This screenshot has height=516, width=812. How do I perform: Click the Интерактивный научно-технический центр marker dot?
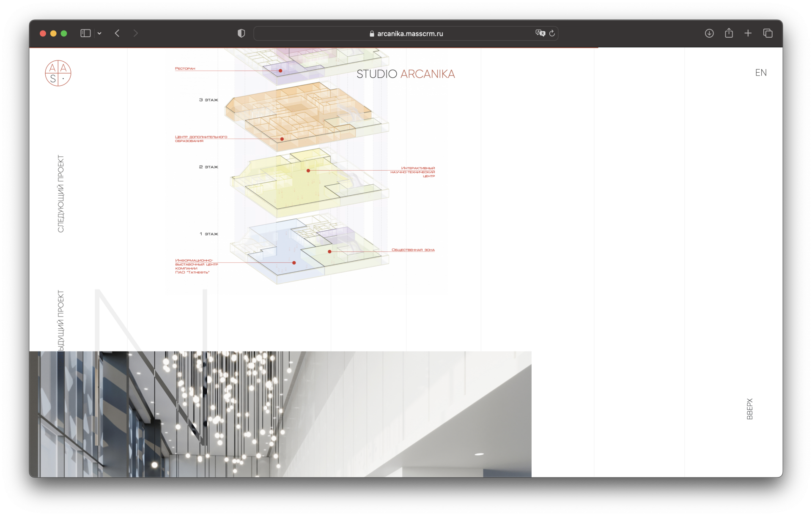[x=308, y=171]
